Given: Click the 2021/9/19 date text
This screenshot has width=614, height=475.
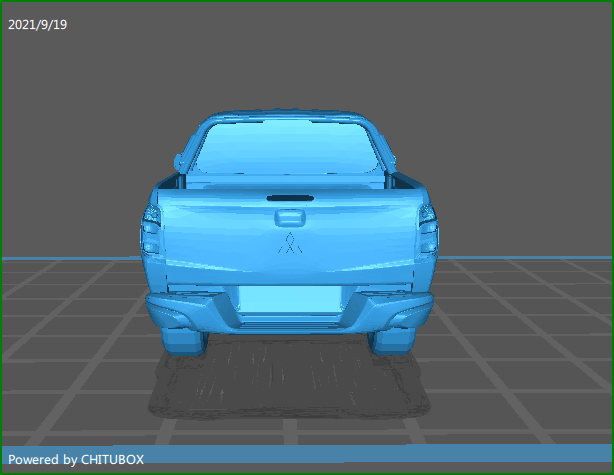Looking at the screenshot, I should [x=38, y=25].
